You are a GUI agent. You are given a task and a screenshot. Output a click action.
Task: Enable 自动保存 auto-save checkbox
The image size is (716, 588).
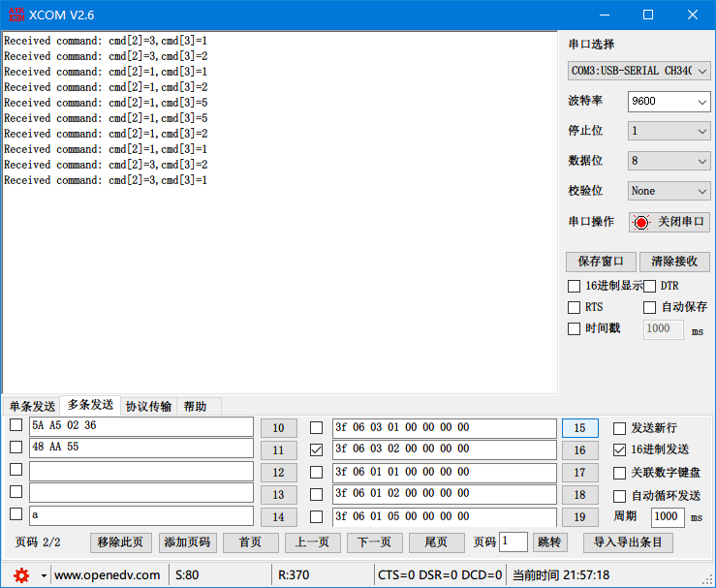point(649,307)
